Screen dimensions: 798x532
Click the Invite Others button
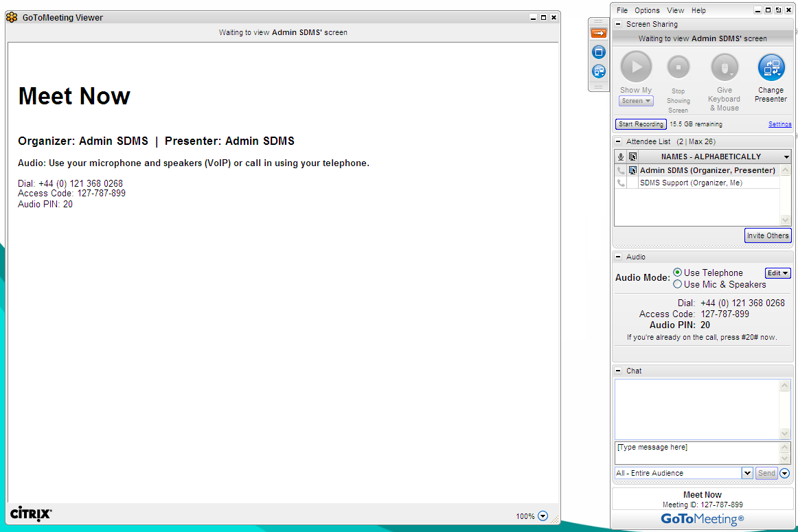click(768, 235)
